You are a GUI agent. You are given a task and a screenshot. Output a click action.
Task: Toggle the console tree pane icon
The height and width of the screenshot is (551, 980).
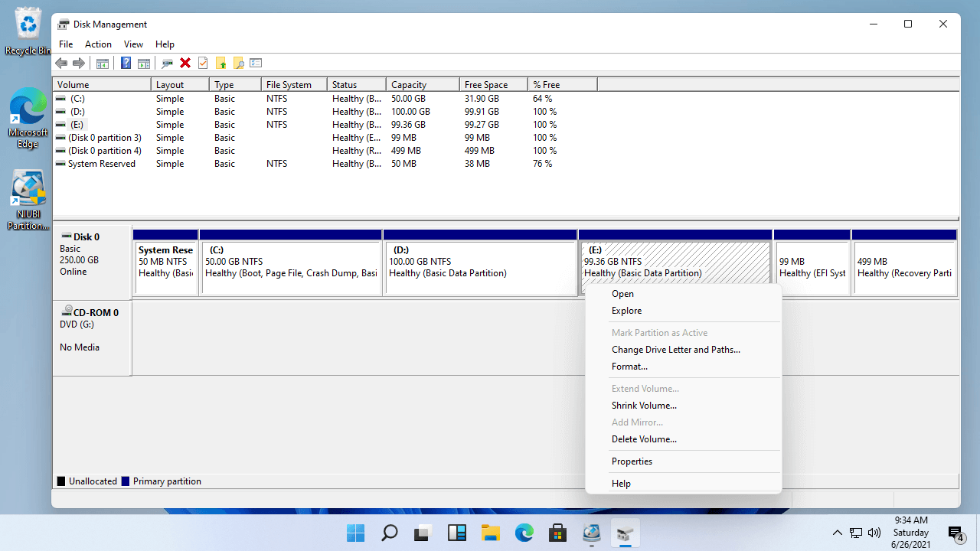tap(103, 63)
